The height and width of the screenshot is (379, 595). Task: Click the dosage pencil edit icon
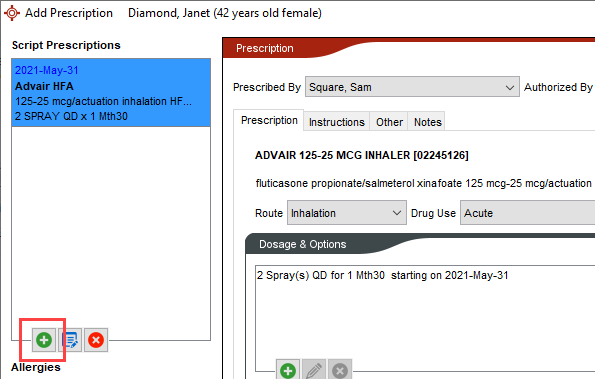pos(314,370)
